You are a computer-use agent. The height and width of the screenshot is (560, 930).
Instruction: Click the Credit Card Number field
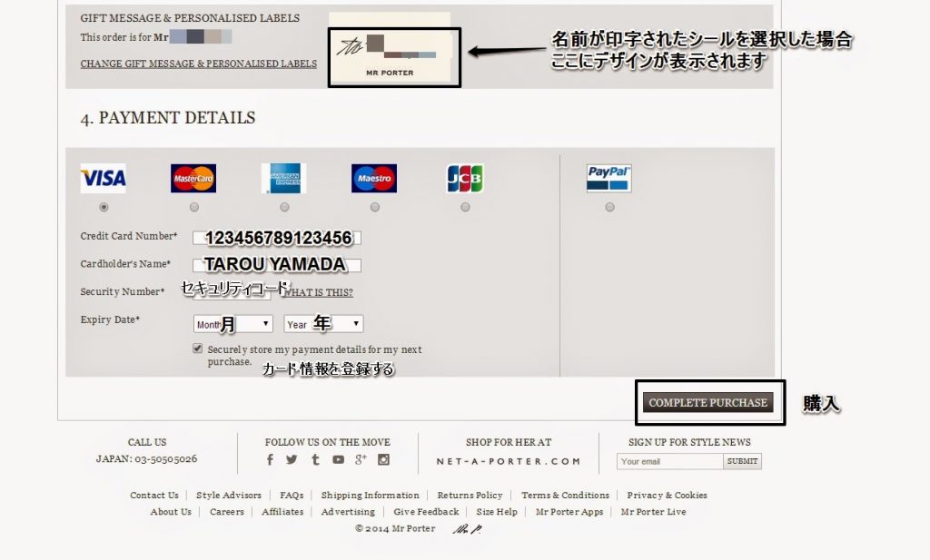pyautogui.click(x=277, y=238)
